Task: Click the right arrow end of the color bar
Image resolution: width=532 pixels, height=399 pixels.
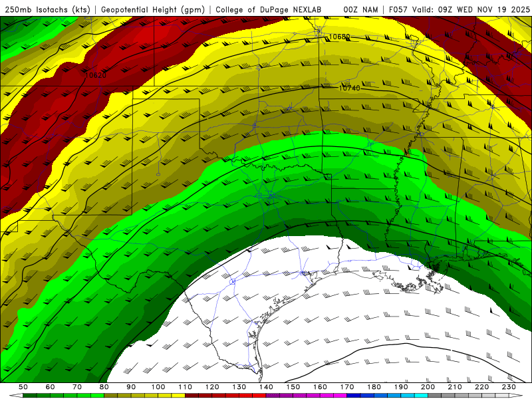Action: tap(516, 396)
